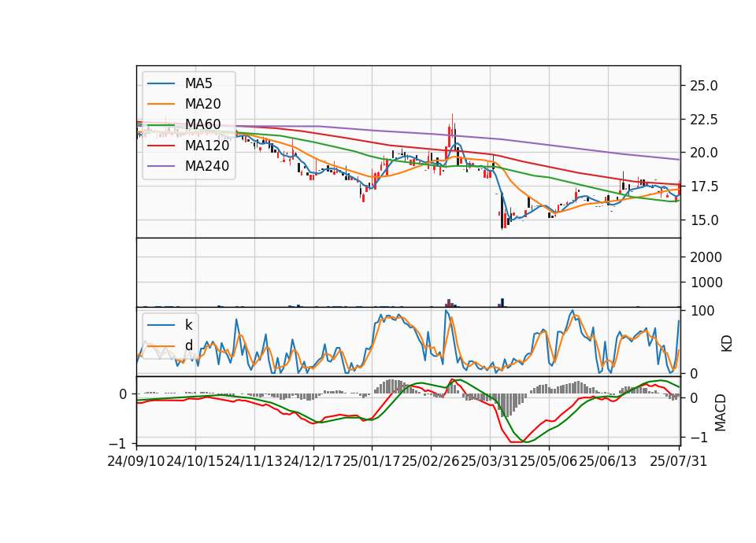Click the 25.0 price axis label
The width and height of the screenshot is (756, 543).
[x=703, y=87]
